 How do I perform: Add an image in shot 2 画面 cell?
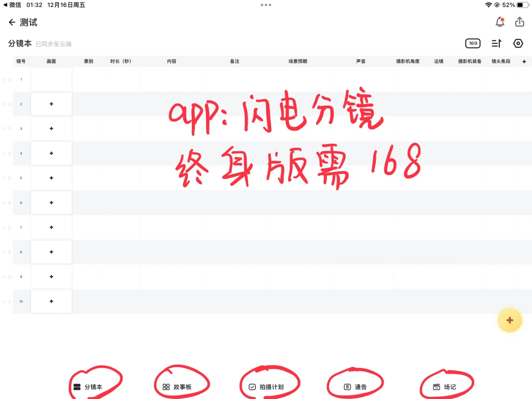click(51, 104)
